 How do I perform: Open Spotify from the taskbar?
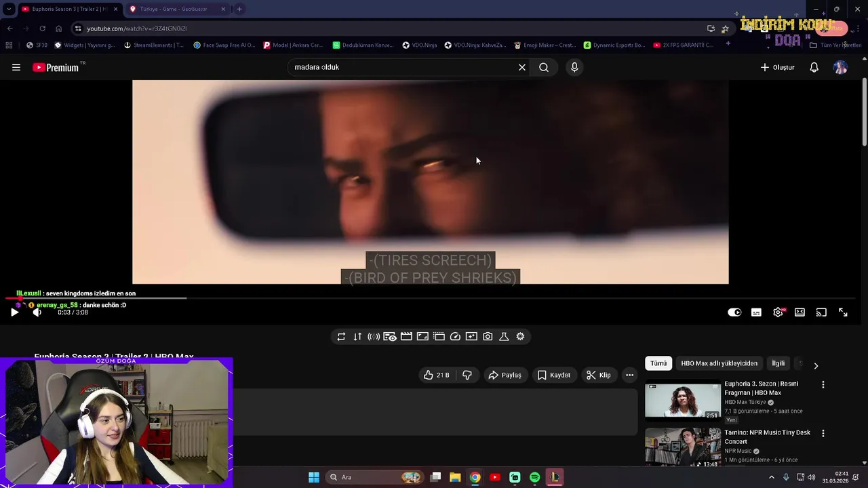535,477
